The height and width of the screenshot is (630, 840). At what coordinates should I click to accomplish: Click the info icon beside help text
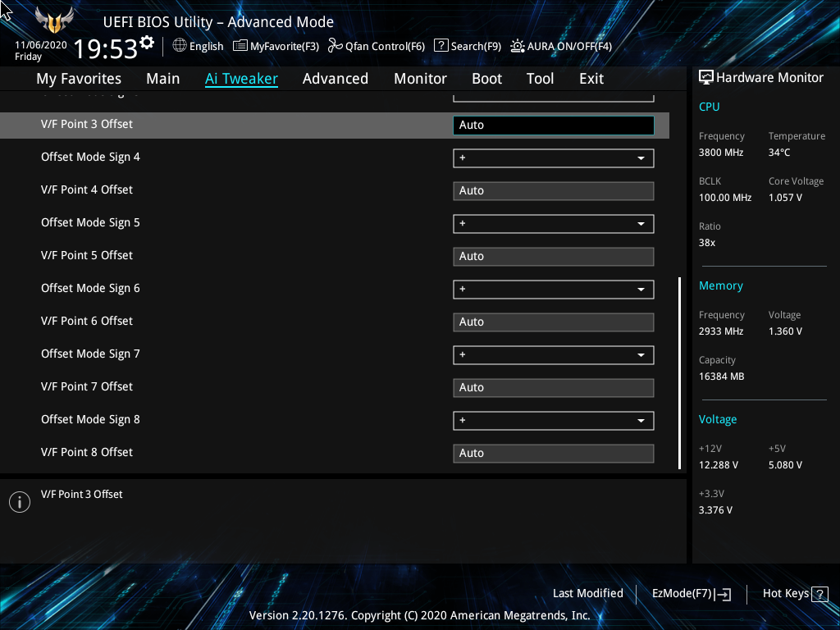(20, 502)
